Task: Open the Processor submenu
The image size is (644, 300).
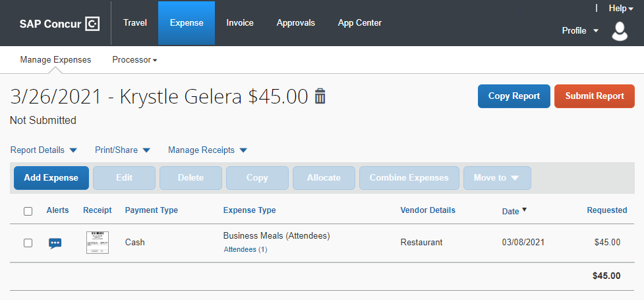Action: pyautogui.click(x=134, y=60)
